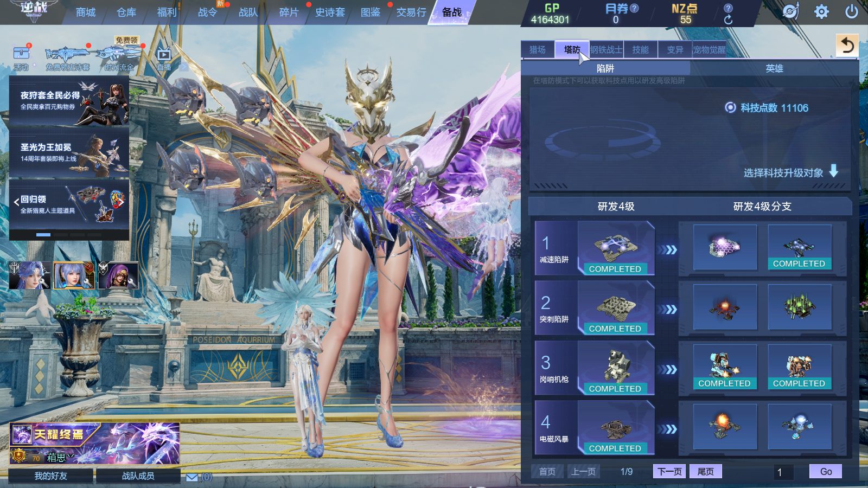Open the 战队 team menu
The image size is (868, 488).
248,12
